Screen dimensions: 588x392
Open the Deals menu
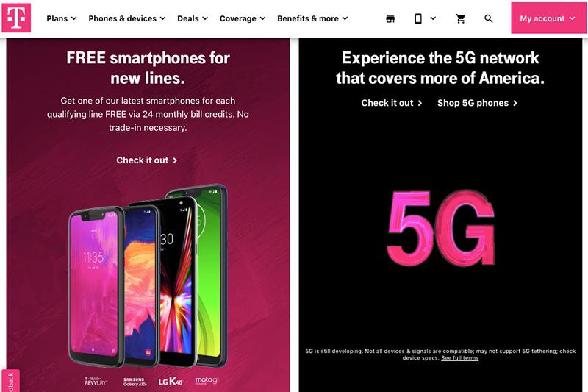pos(193,18)
